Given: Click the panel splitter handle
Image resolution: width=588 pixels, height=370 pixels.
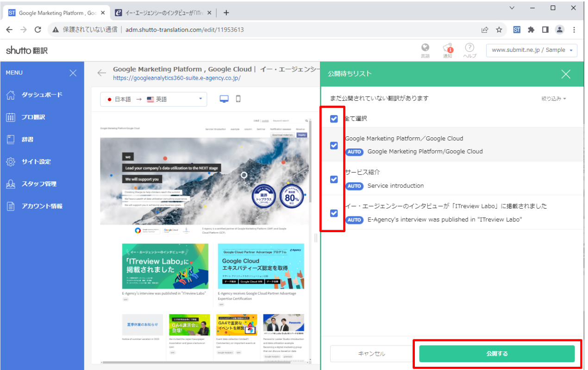Looking at the screenshot, I should point(316,238).
